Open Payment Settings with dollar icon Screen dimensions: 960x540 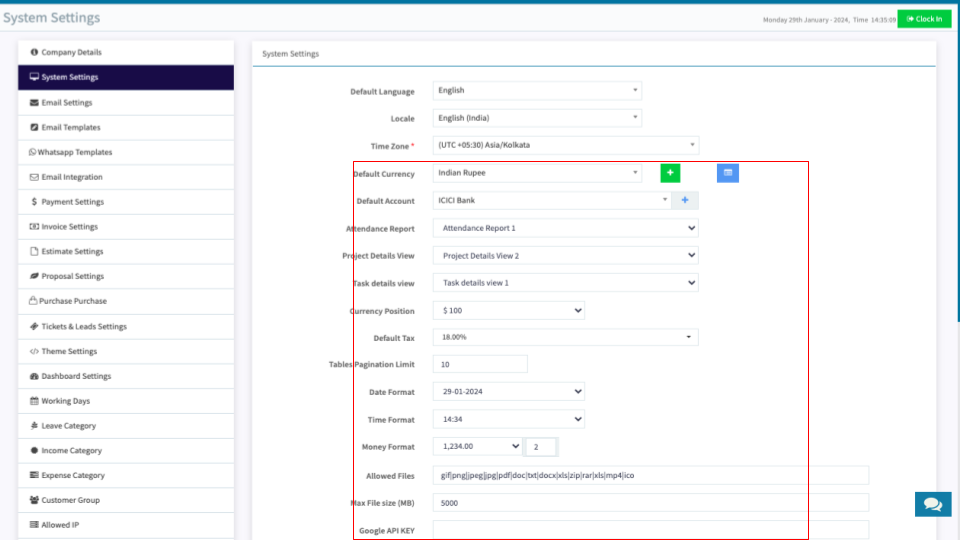coord(72,202)
